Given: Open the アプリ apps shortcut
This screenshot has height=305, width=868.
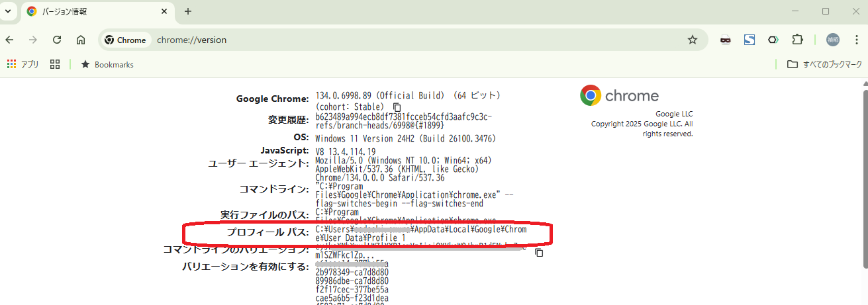Looking at the screenshot, I should point(23,64).
